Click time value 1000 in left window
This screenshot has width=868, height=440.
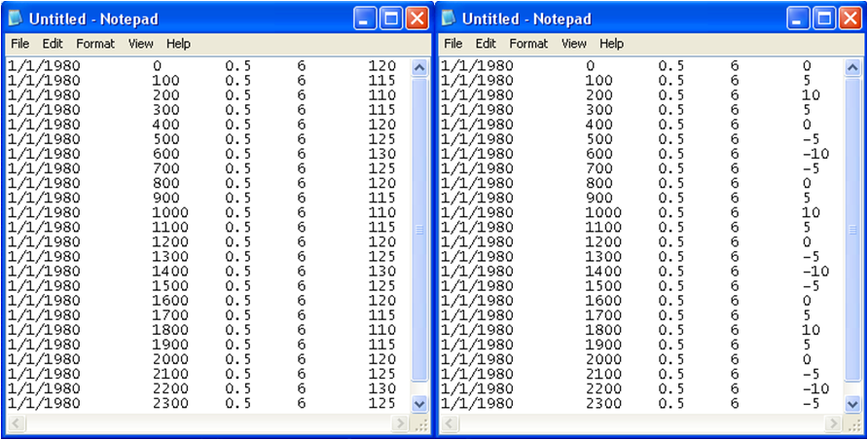pyautogui.click(x=170, y=212)
